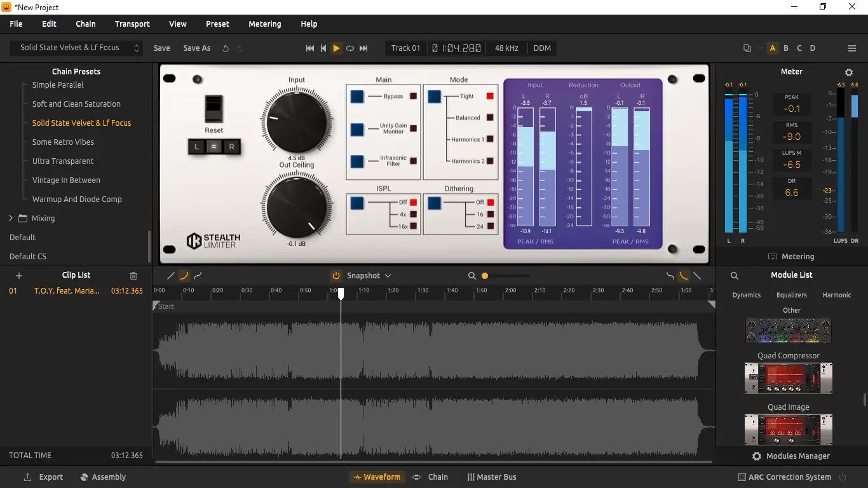Add a clip with the plus icon
This screenshot has height=488, width=868.
tap(19, 276)
